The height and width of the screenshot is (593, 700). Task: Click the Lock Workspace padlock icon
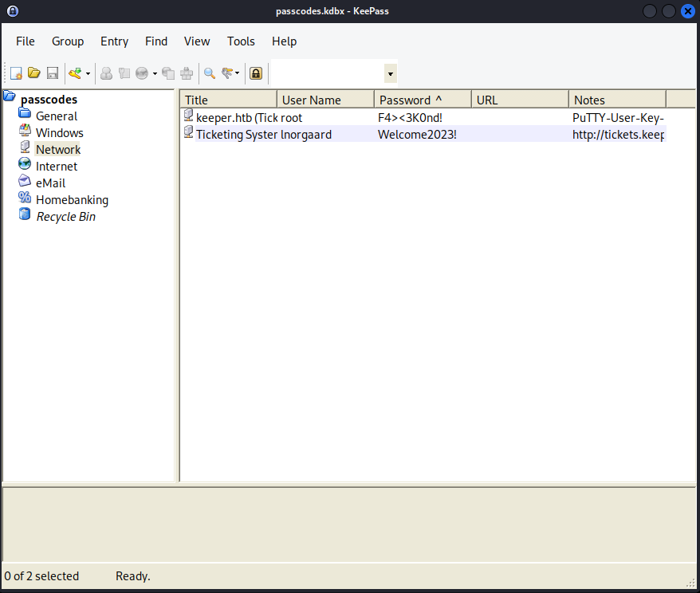(256, 73)
